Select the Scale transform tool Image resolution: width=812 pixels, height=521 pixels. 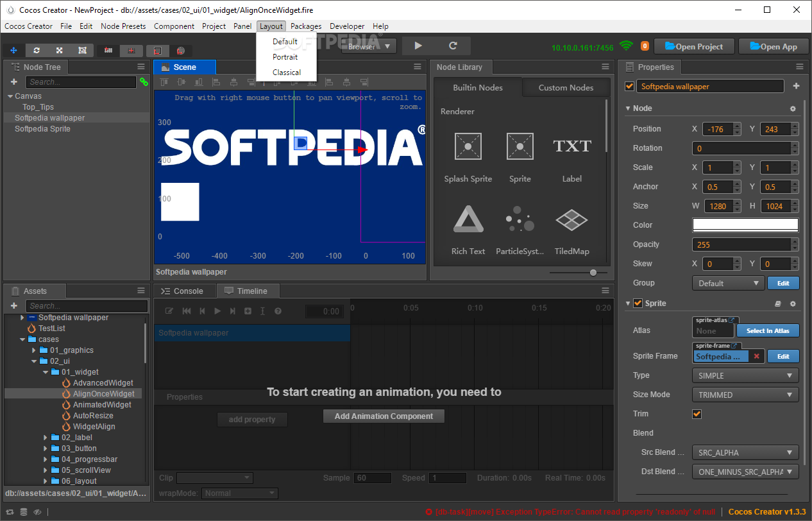[x=59, y=50]
